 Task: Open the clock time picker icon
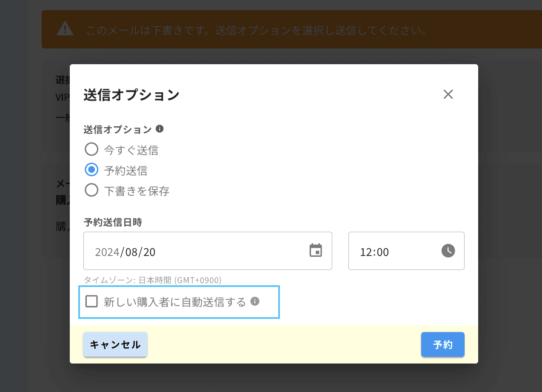(448, 251)
